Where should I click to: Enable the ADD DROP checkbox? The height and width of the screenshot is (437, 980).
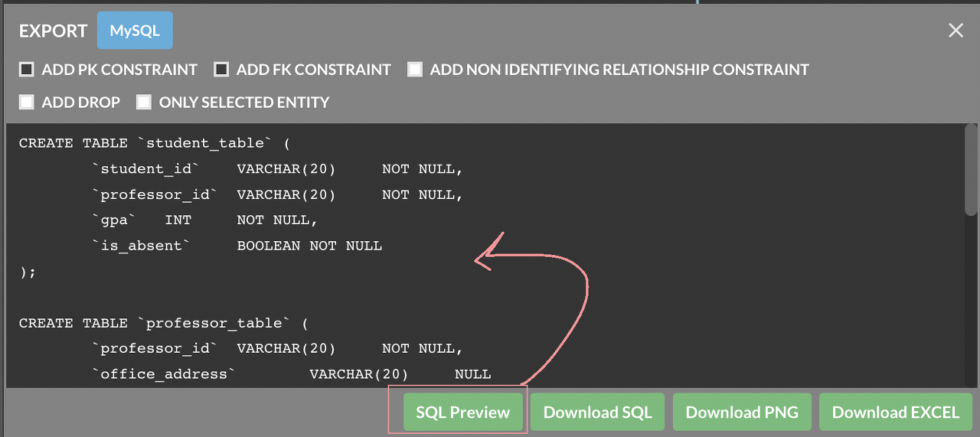[27, 102]
